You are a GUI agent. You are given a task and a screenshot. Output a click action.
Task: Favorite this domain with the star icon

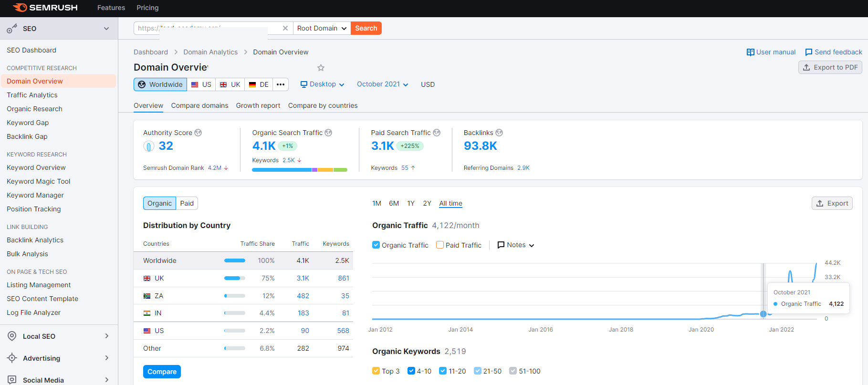321,68
